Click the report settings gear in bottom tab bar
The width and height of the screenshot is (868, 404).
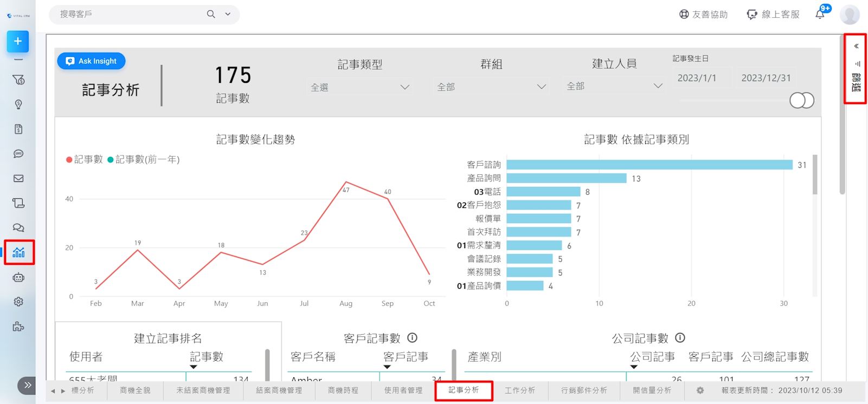coord(700,390)
